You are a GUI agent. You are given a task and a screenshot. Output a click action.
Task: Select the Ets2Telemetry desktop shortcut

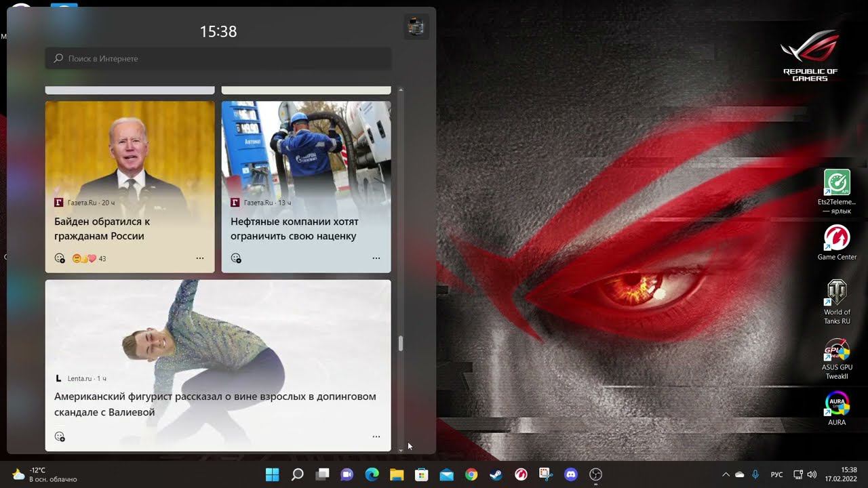pos(837,192)
